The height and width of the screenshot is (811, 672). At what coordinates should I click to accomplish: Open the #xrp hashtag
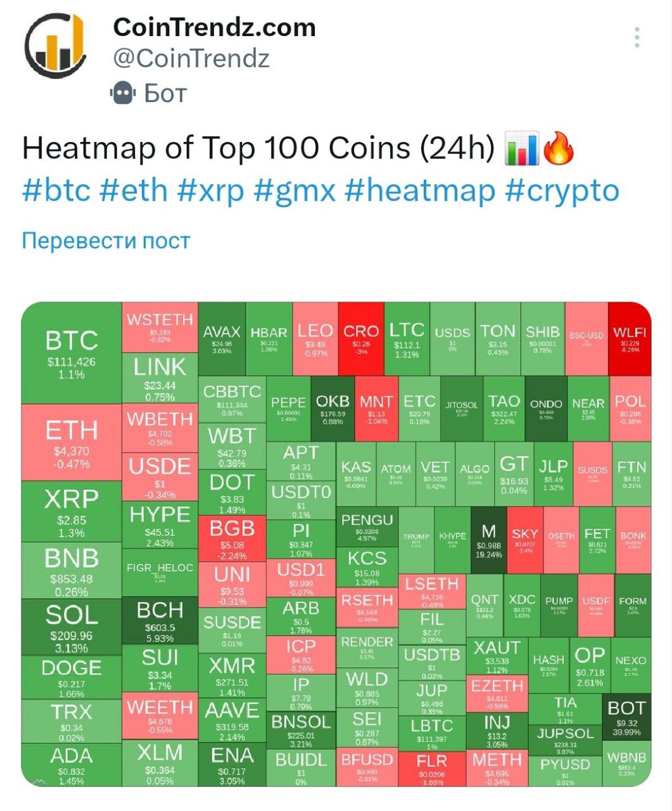point(210,190)
